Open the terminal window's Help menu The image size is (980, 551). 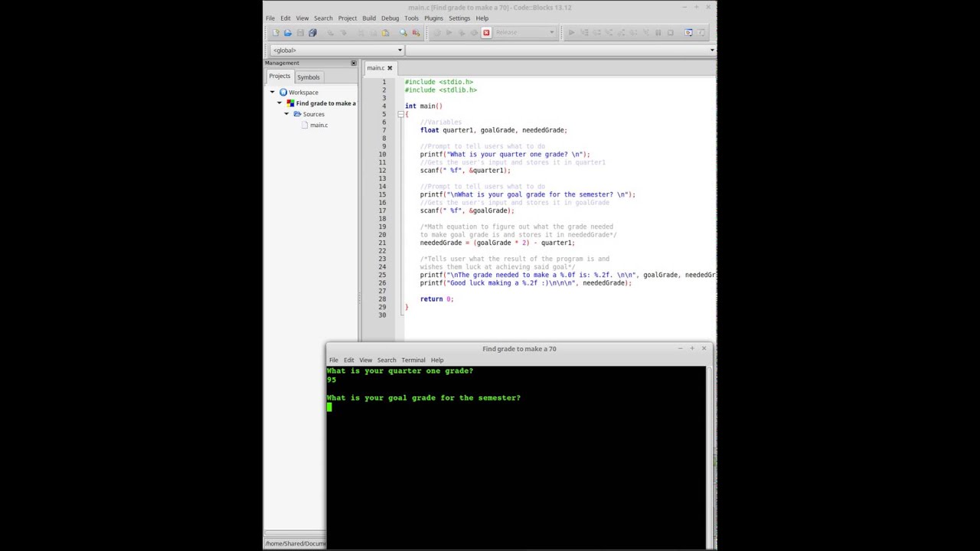(437, 360)
